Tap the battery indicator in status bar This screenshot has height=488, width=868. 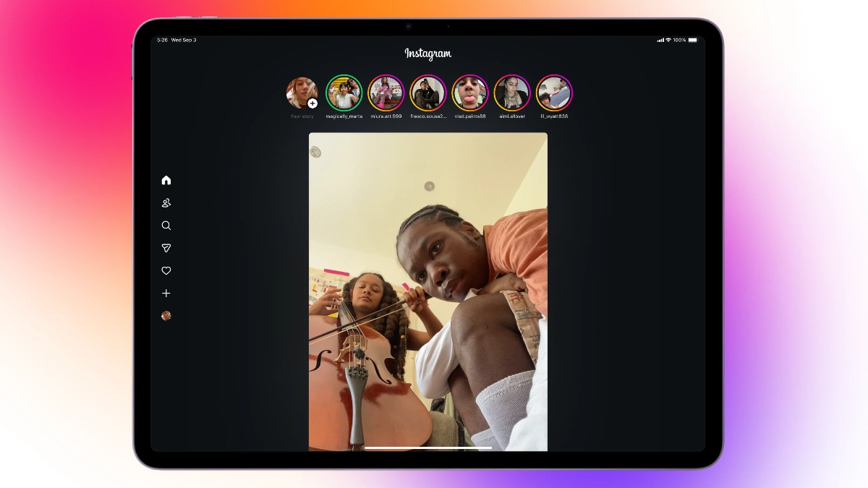(693, 40)
